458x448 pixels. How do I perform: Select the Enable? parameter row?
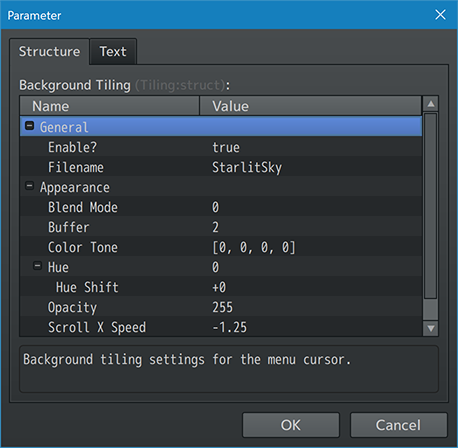(x=221, y=147)
